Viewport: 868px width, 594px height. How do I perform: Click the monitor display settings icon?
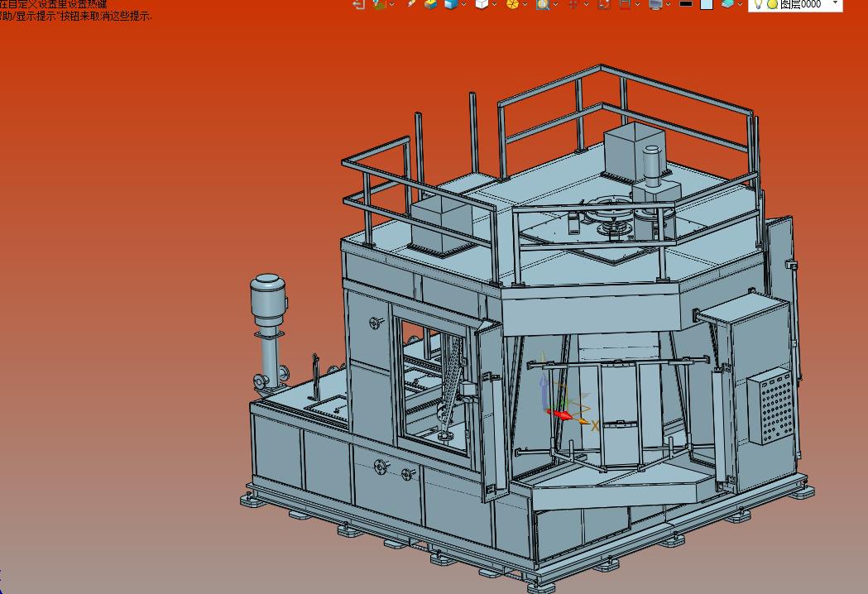point(656,4)
